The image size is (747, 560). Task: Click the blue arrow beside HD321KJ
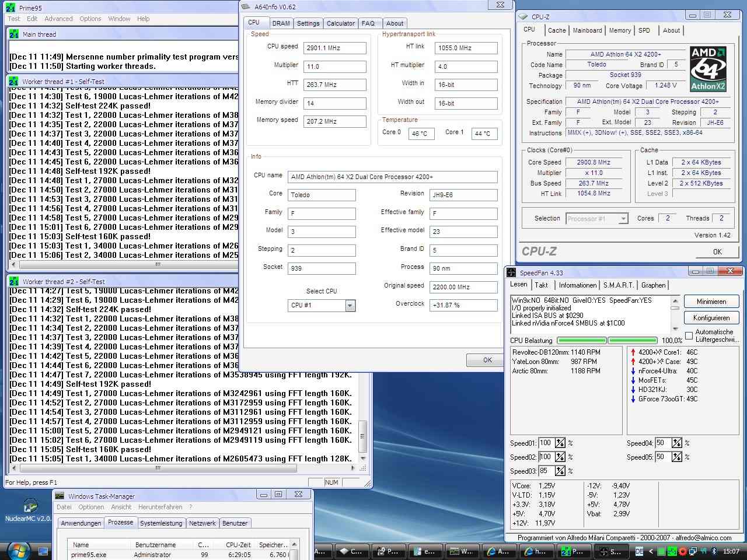pyautogui.click(x=633, y=390)
